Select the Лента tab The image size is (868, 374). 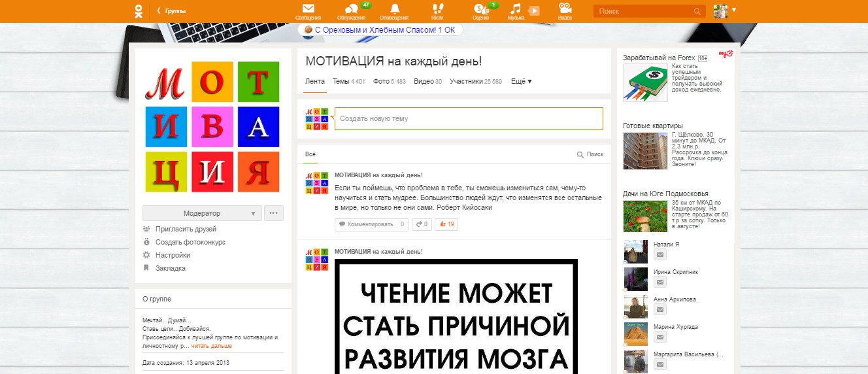(x=314, y=82)
